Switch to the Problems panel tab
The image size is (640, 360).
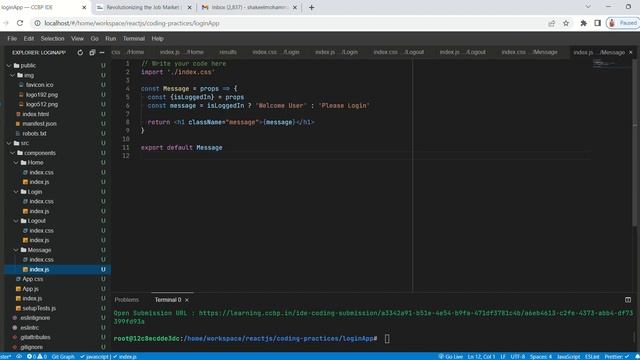pos(127,300)
